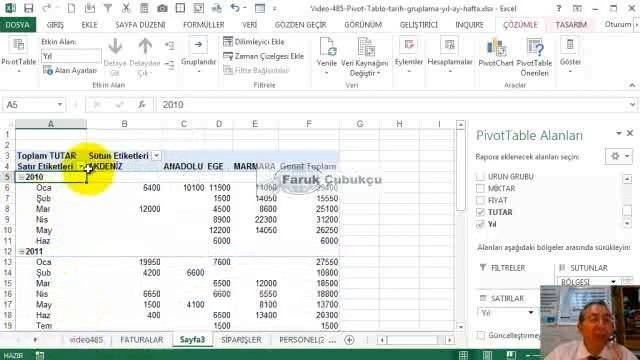640x360 pixels.
Task: Click the Undo arrow in quick access toolbar
Action: coord(235,8)
